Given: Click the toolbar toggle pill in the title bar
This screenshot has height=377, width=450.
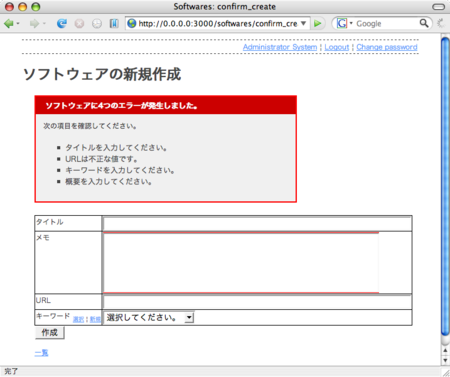Looking at the screenshot, I should point(438,7).
